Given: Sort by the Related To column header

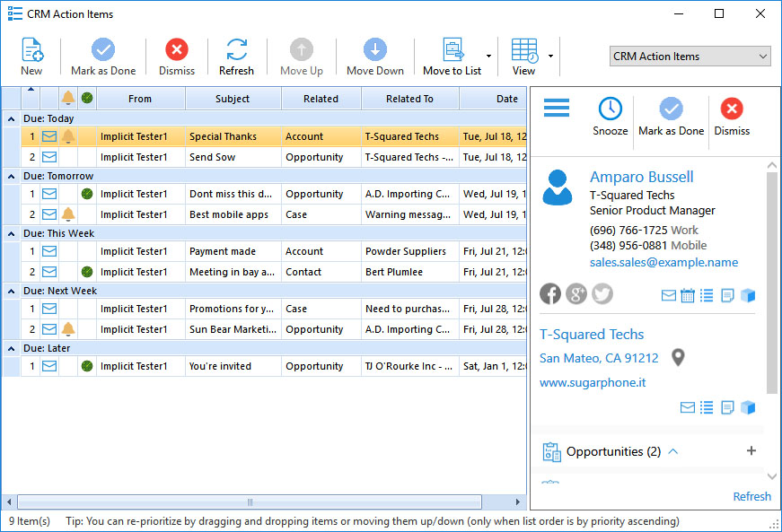Looking at the screenshot, I should 409,99.
